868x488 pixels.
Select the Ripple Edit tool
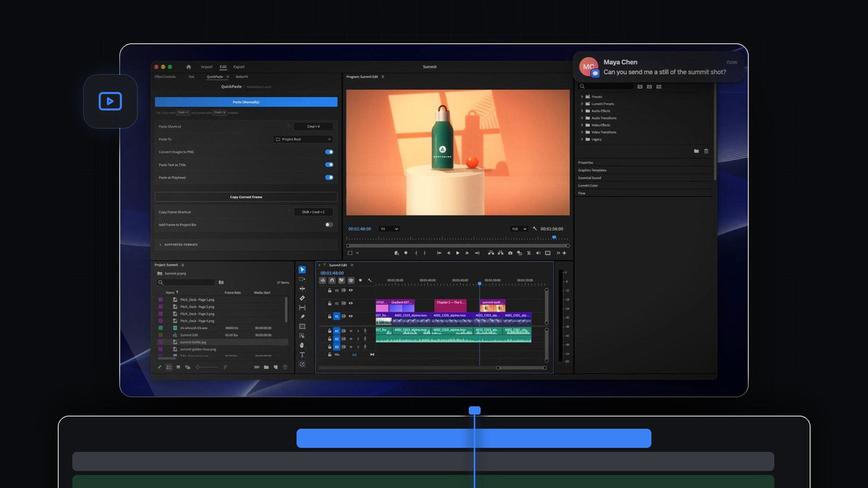pyautogui.click(x=302, y=288)
